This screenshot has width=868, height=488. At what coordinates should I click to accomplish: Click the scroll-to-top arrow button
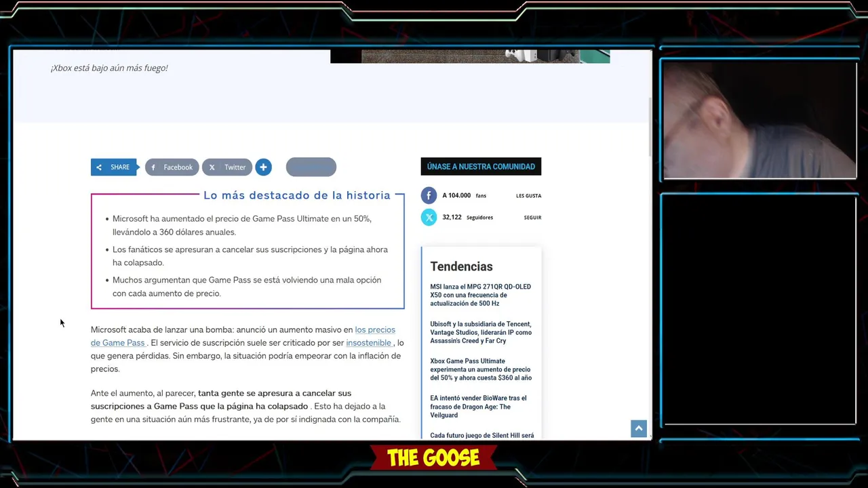[x=639, y=428]
